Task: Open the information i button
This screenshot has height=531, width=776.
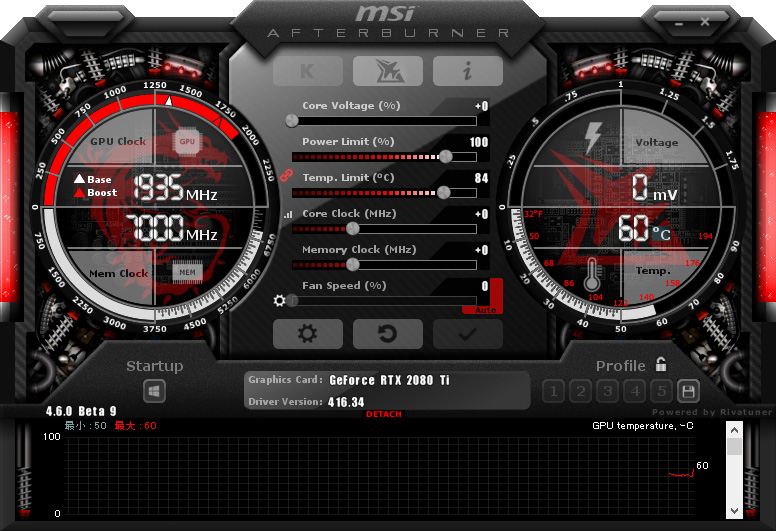Action: [x=468, y=71]
